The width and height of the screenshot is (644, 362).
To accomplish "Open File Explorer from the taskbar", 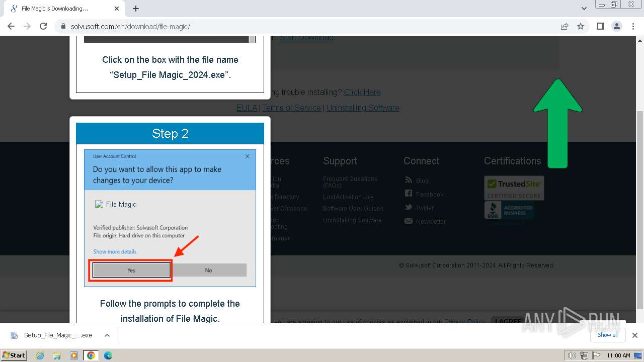I will coord(57,355).
